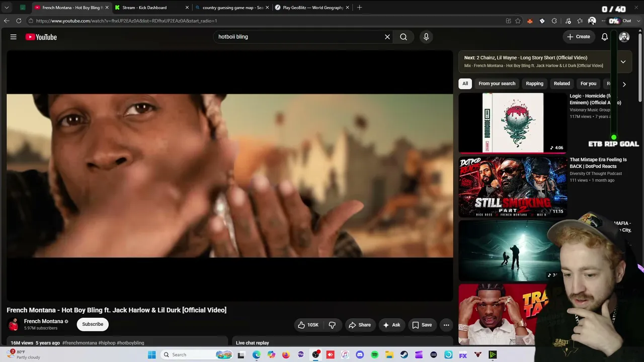
Task: Open Still Smoking Part 2 thumbnail
Action: (x=512, y=187)
